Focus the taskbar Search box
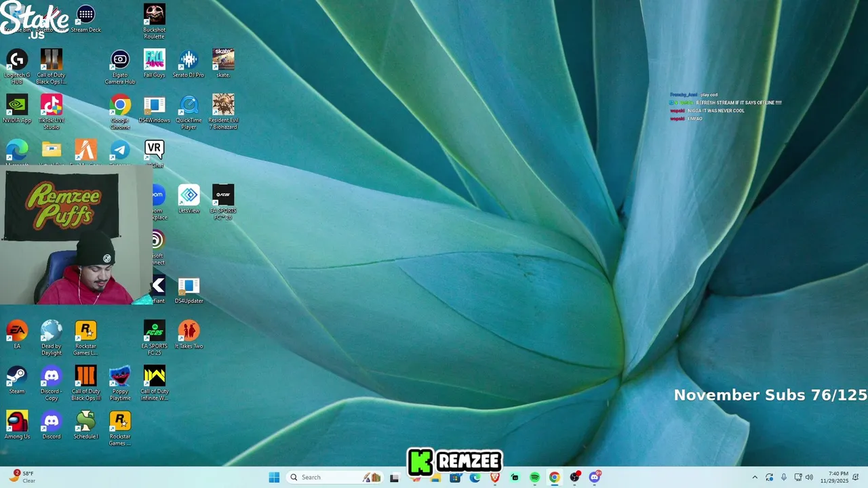 point(335,477)
